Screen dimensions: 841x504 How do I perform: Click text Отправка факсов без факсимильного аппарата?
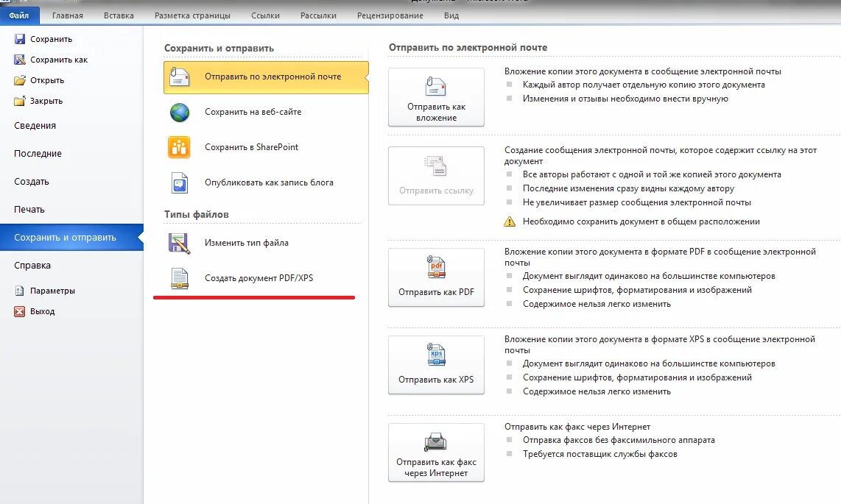pyautogui.click(x=619, y=440)
